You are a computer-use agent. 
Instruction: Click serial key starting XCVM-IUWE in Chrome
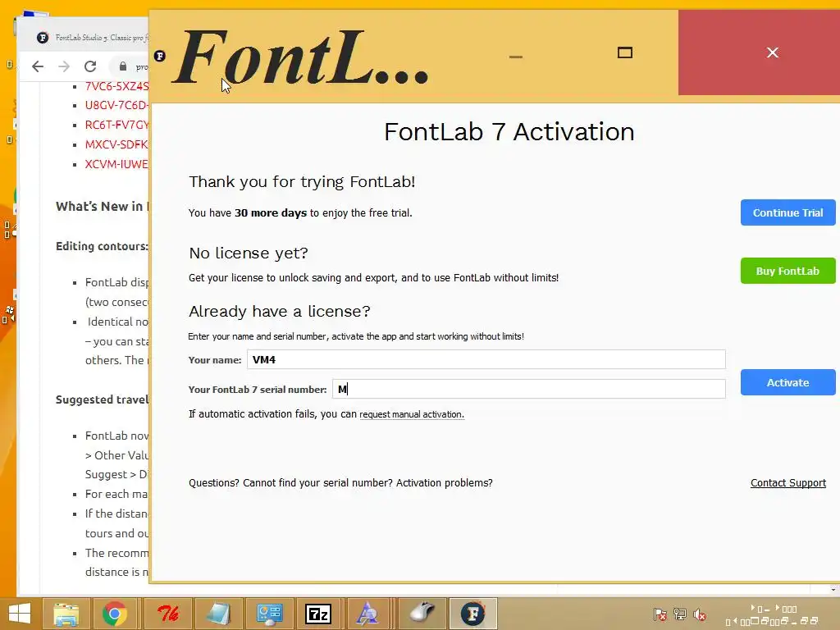click(x=116, y=164)
